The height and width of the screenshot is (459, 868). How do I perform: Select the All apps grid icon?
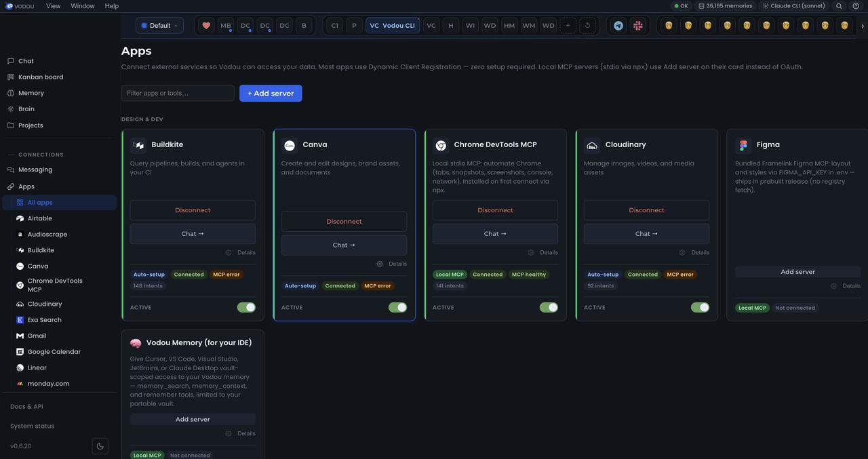pos(20,203)
